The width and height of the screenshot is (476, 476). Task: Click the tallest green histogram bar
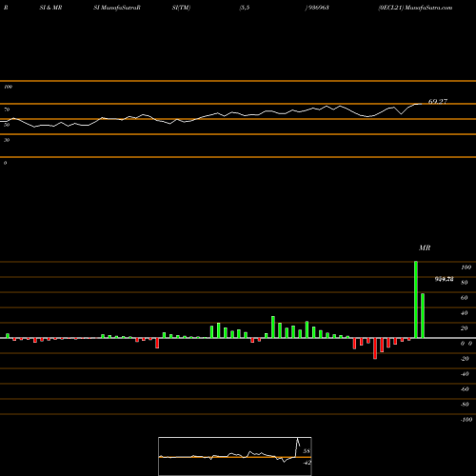click(x=416, y=300)
